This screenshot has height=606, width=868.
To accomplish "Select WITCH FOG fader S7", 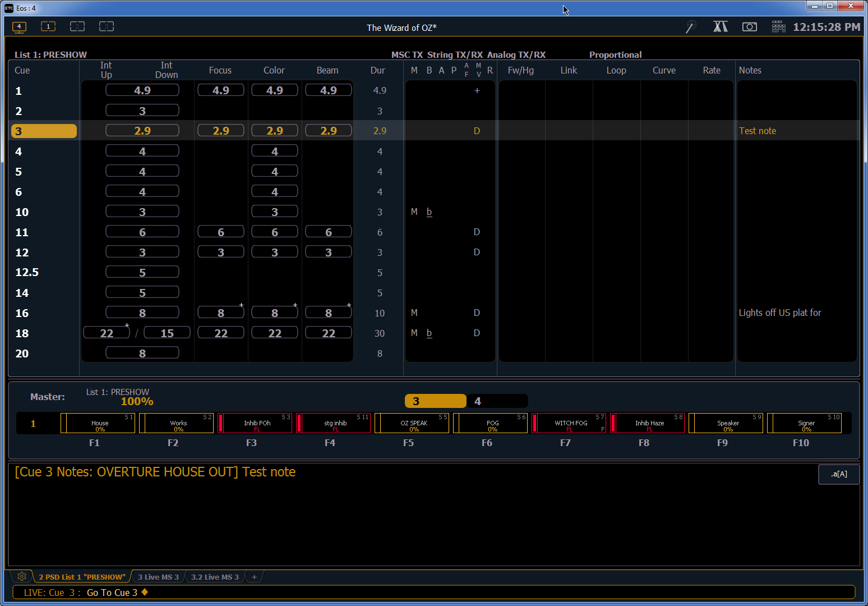I will (x=569, y=423).
